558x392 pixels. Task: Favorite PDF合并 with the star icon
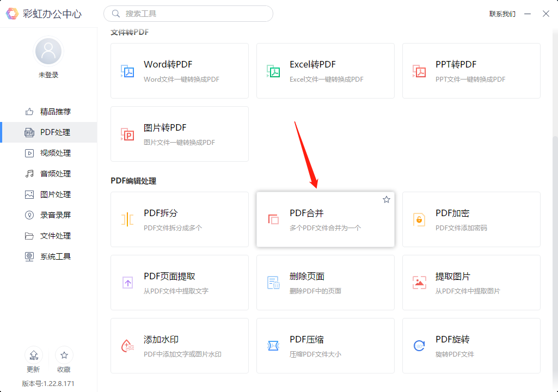tap(387, 200)
